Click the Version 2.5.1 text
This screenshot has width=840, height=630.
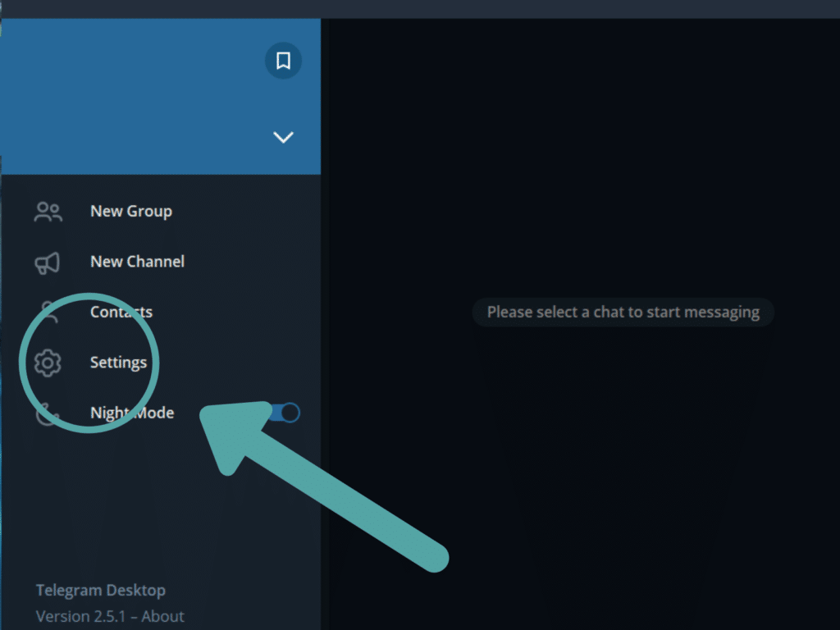pos(80,616)
